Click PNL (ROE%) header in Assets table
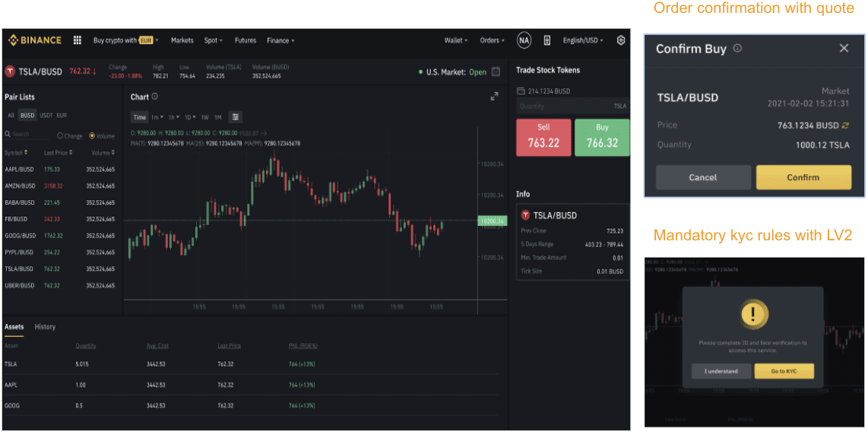Image resolution: width=868 pixels, height=432 pixels. tap(303, 345)
